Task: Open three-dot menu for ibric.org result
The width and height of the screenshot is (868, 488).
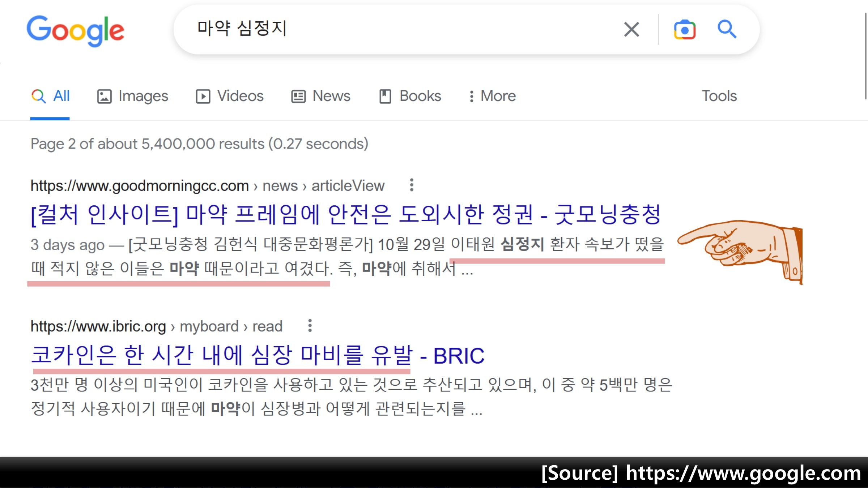Action: pos(310,326)
